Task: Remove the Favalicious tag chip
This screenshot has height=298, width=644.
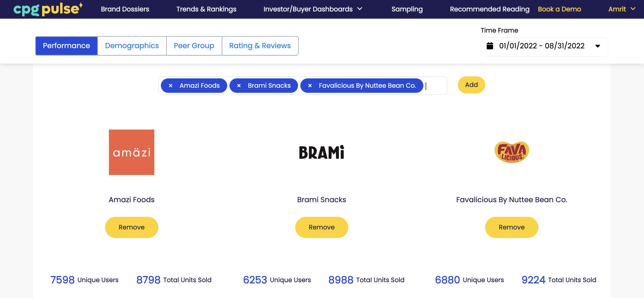Action: click(x=310, y=86)
